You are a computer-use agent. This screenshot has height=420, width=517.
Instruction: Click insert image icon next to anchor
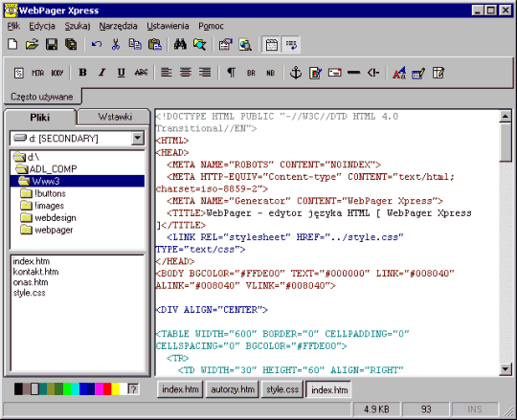315,73
